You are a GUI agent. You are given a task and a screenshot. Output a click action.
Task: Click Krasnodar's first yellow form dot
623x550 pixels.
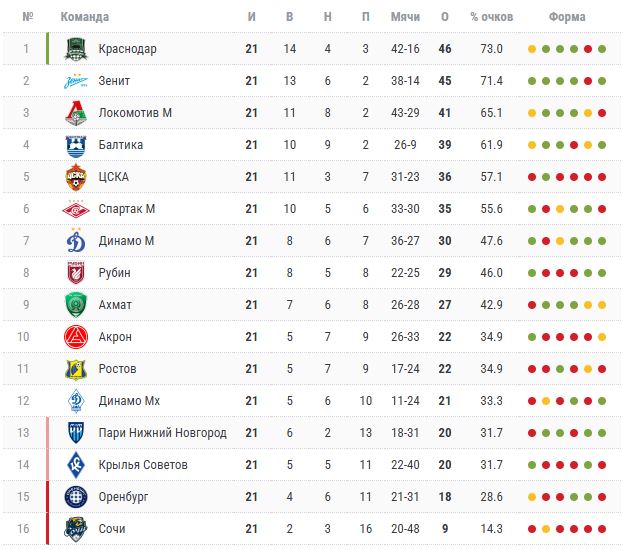coord(532,49)
